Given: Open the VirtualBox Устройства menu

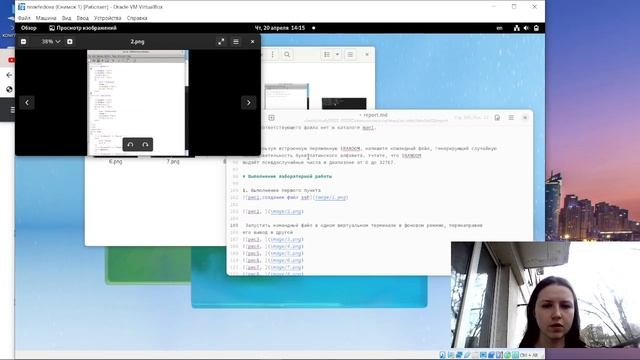Looking at the screenshot, I should point(107,18).
